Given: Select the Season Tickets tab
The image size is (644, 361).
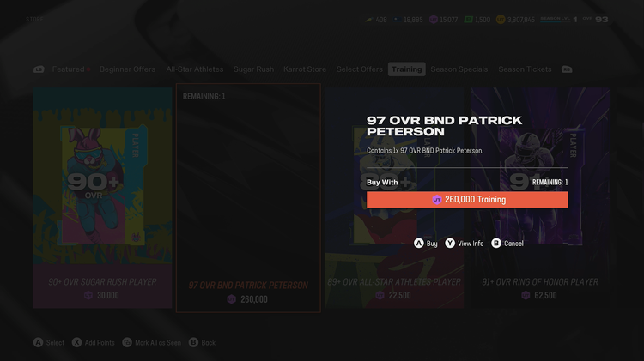Looking at the screenshot, I should [525, 69].
